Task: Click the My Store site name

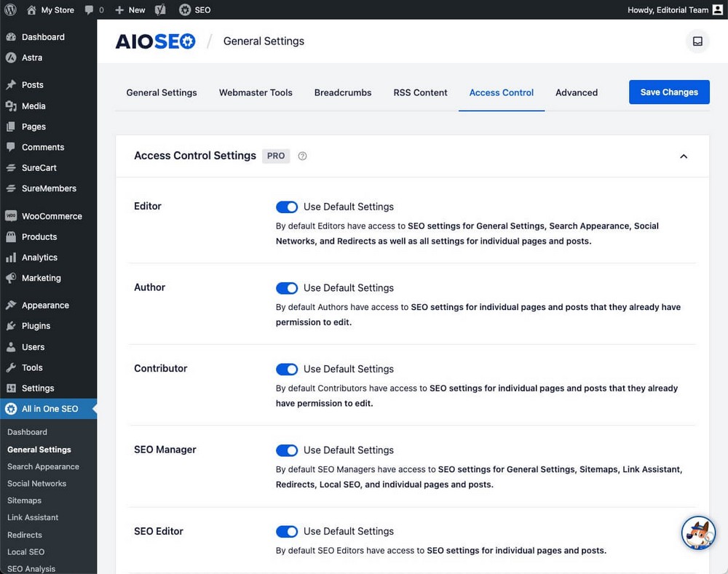Action: coord(58,9)
